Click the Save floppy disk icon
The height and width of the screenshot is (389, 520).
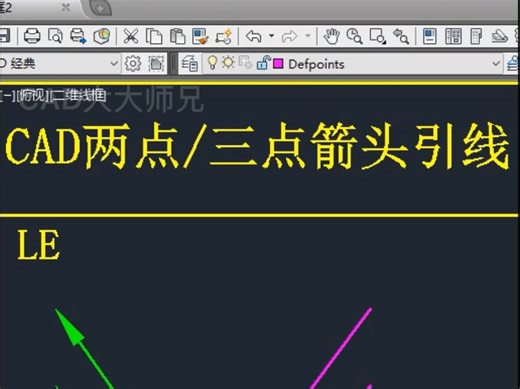pyautogui.click(x=5, y=35)
